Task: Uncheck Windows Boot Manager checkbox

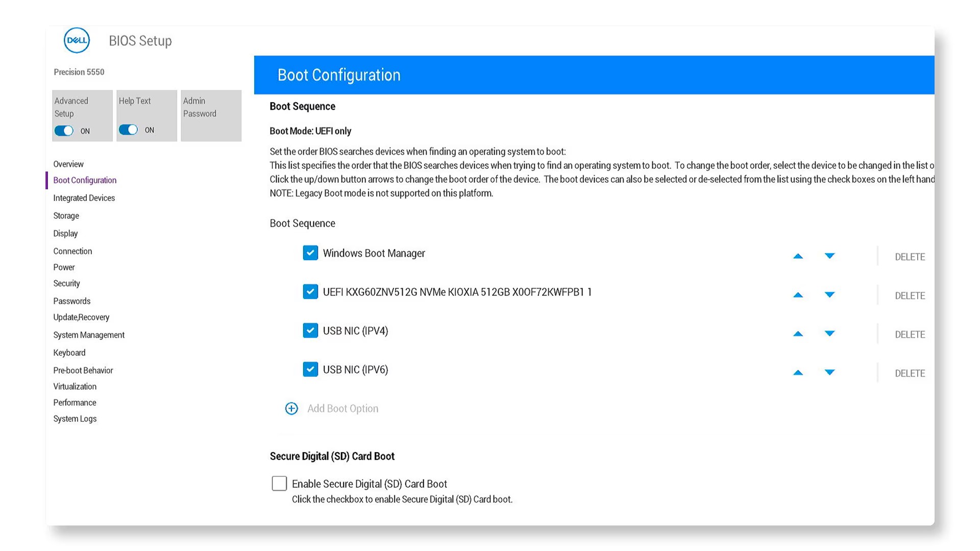Action: (310, 253)
